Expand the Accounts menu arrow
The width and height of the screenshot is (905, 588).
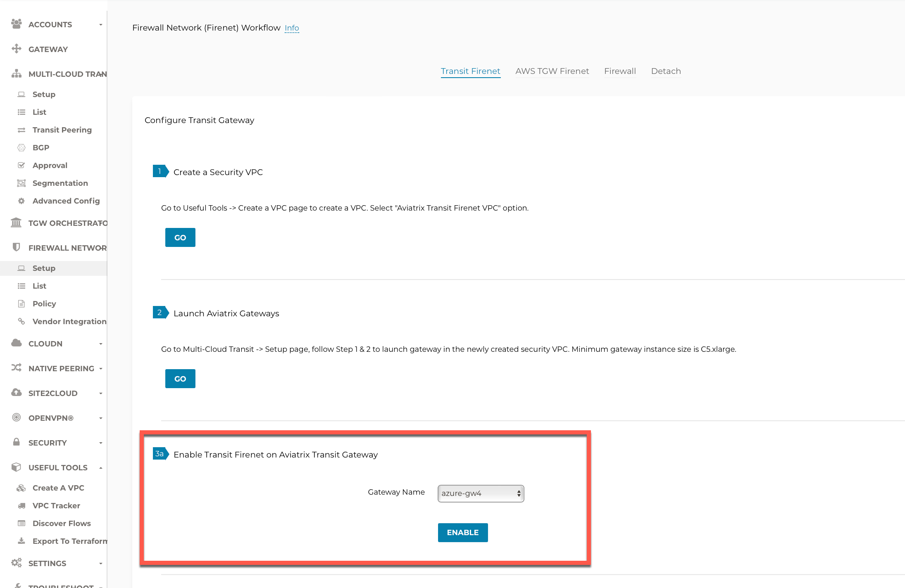101,25
